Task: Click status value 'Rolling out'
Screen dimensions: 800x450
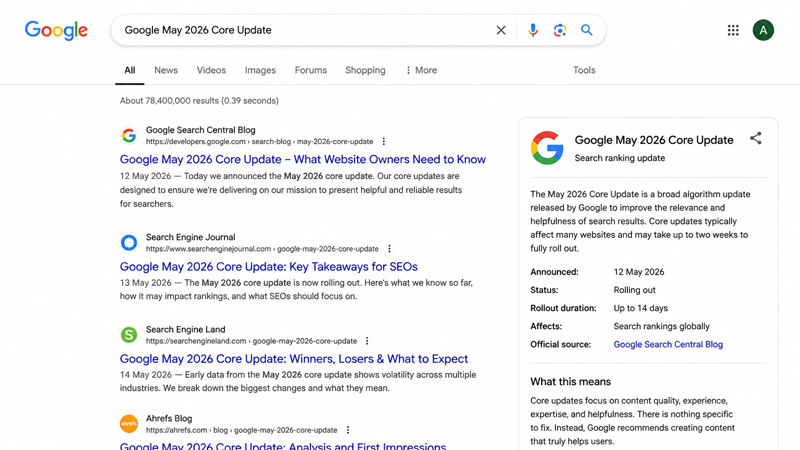Action: click(x=634, y=290)
